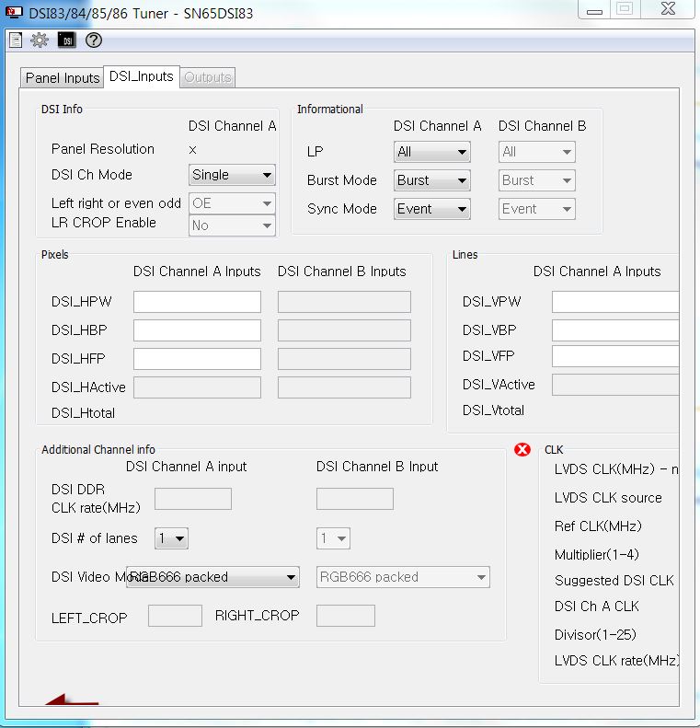Expand the Left right or even odd dropdown
Screen dimensions: 700x728
[x=232, y=203]
